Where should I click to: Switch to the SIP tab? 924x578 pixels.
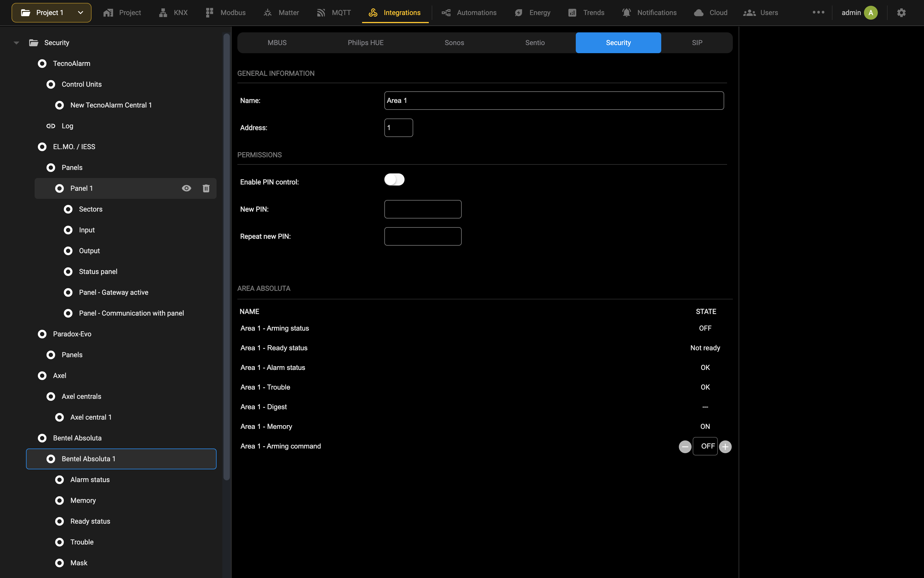point(697,43)
